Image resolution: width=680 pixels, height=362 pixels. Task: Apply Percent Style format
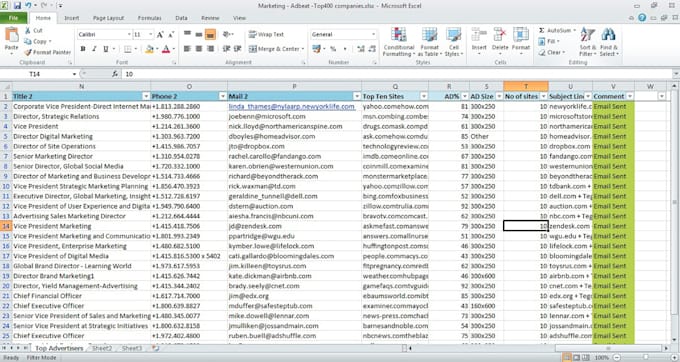coord(333,49)
